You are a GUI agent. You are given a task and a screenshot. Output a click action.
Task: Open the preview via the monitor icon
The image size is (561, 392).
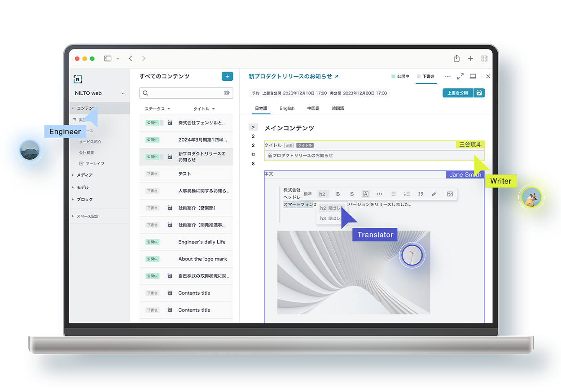(472, 76)
